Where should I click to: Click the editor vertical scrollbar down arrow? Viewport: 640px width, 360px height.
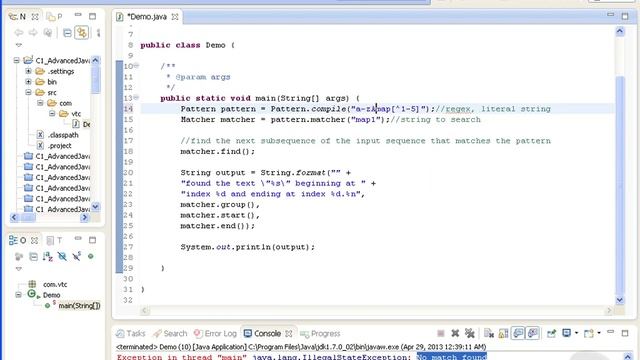click(x=620, y=300)
